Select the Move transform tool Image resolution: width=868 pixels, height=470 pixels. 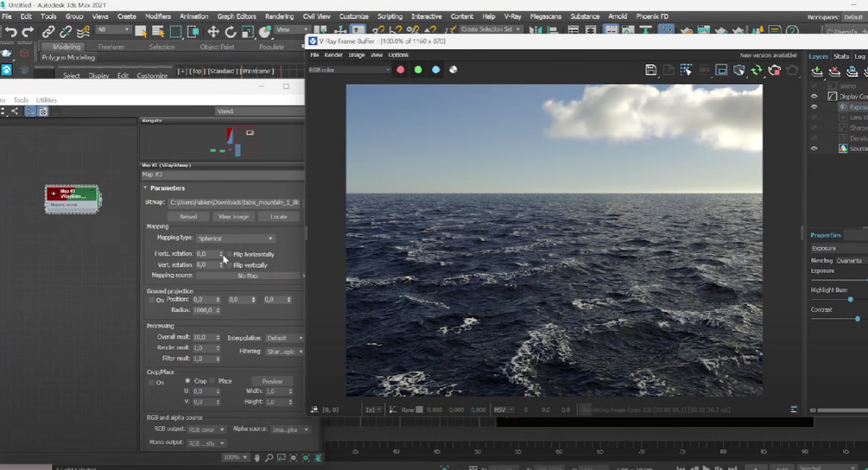[x=212, y=32]
